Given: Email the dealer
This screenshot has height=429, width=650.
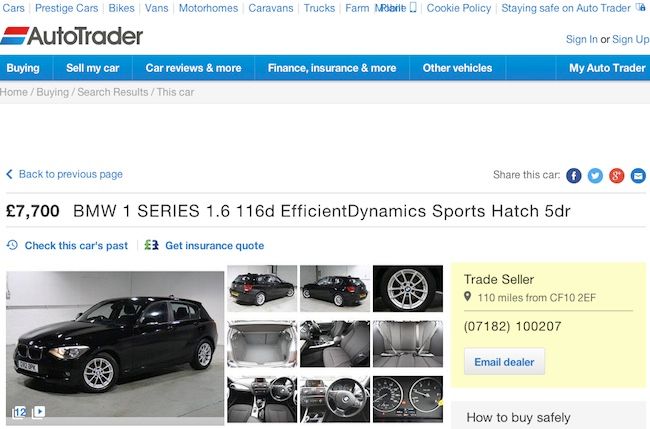Looking at the screenshot, I should [x=504, y=362].
